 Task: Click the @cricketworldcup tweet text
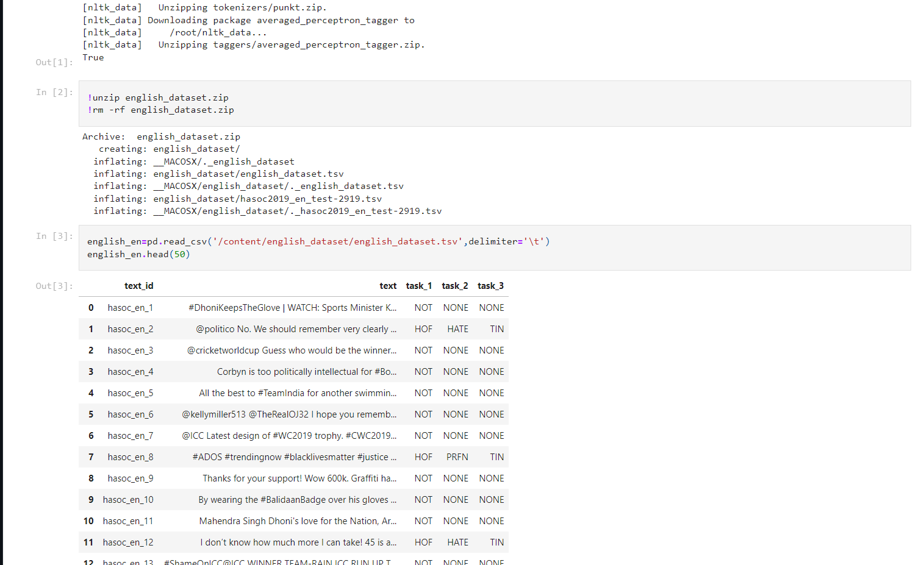click(292, 350)
